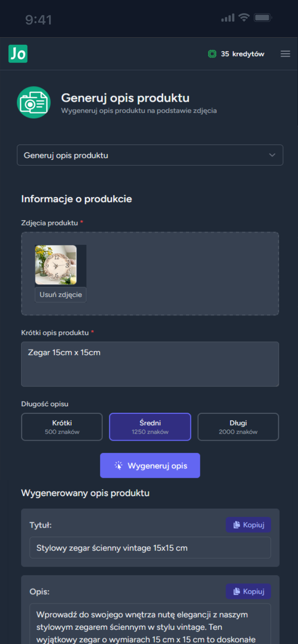Open the hamburger menu
The height and width of the screenshot is (644, 298).
285,54
